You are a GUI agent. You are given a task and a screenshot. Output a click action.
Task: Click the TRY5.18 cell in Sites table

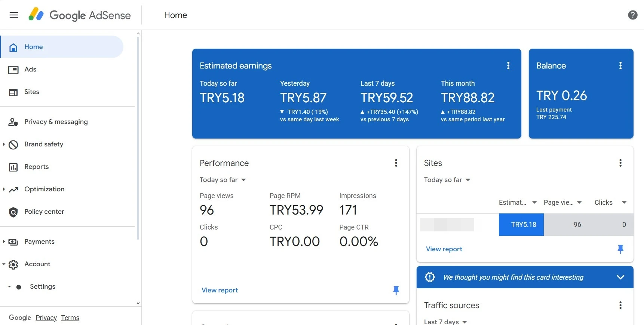coord(521,225)
